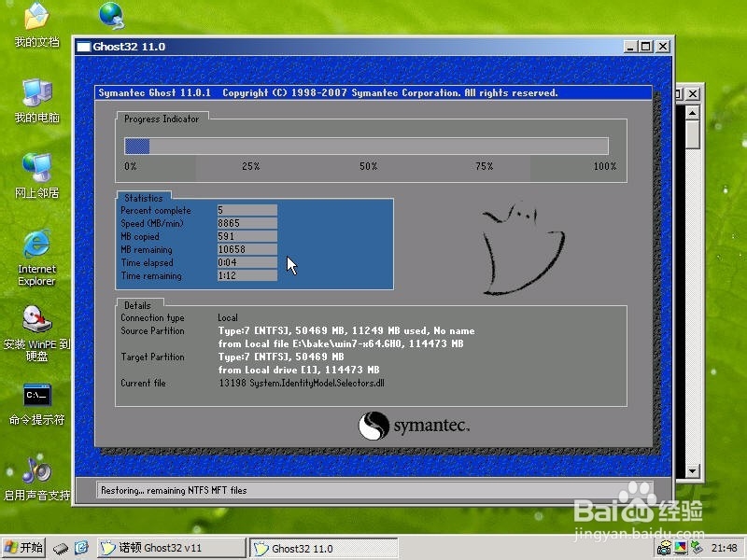Click the Target Partition label
747x560 pixels.
(152, 357)
